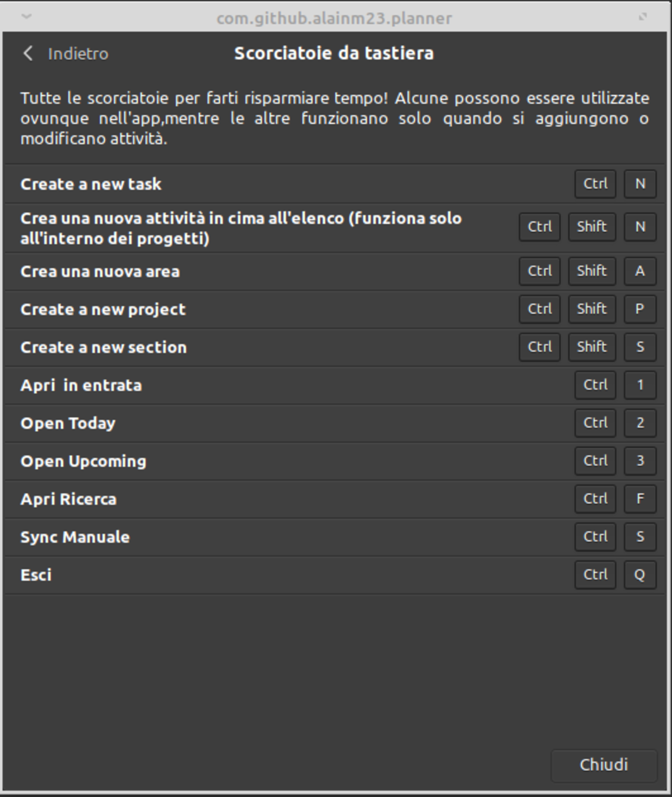The width and height of the screenshot is (672, 797).
Task: Click the Scorciatoie da tastiera heading
Action: (334, 53)
